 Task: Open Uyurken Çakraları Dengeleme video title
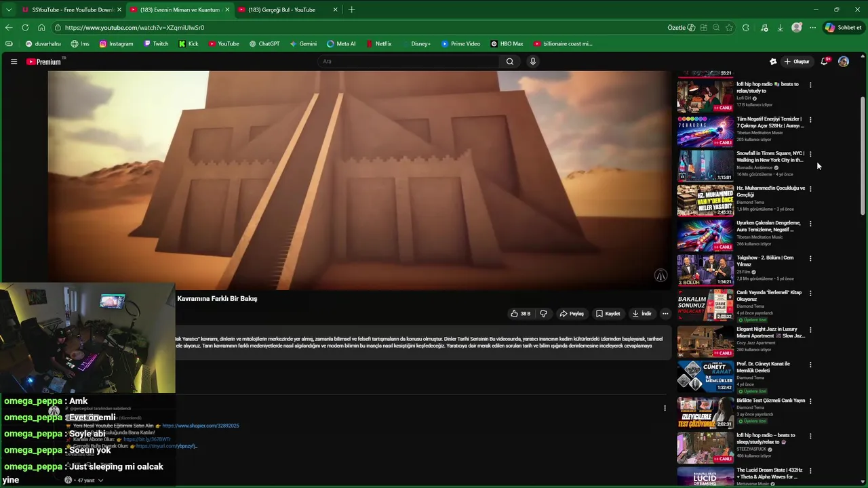(769, 226)
